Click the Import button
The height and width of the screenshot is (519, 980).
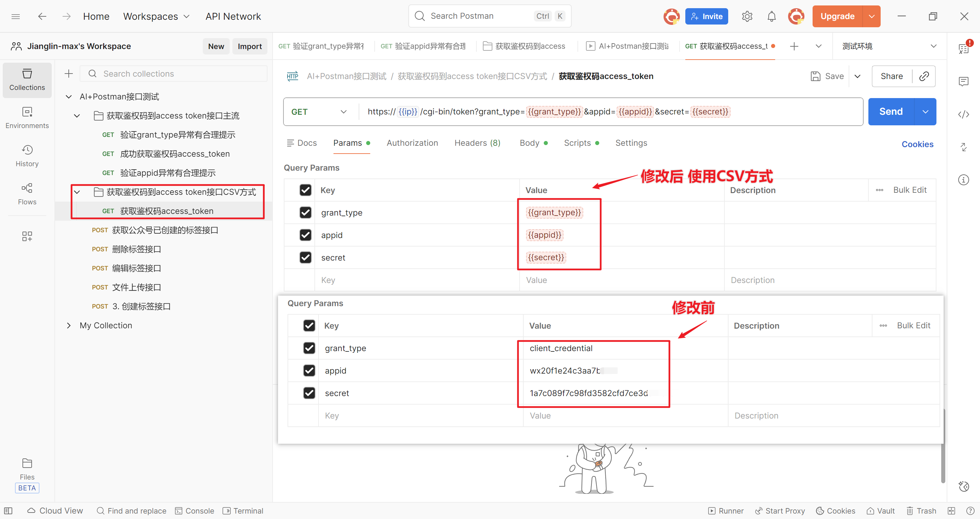(x=249, y=46)
